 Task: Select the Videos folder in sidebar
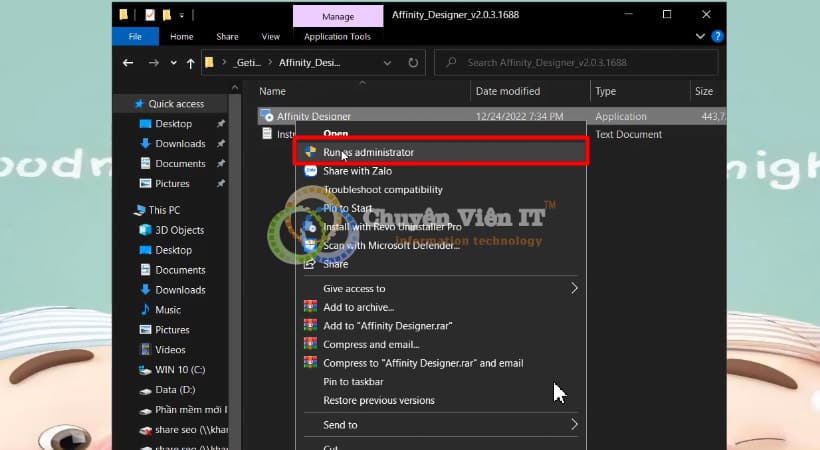[x=170, y=350]
